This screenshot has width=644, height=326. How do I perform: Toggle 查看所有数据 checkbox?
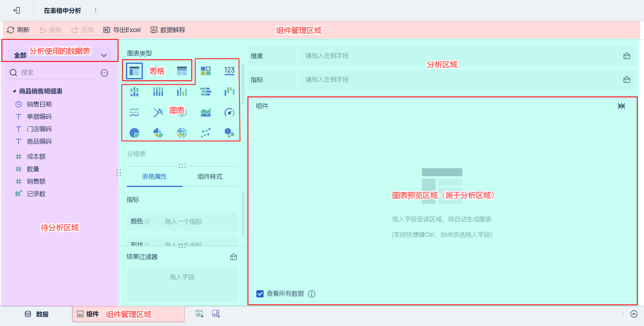(260, 294)
